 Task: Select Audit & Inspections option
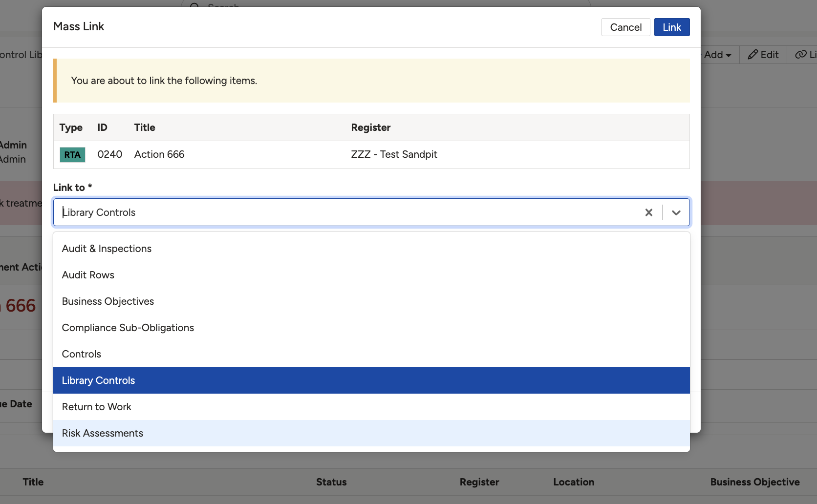[371, 249]
